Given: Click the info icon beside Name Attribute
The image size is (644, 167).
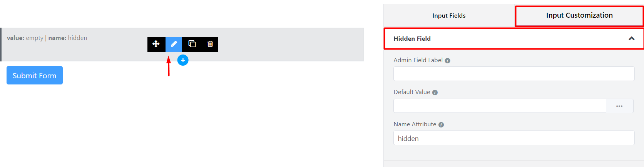Looking at the screenshot, I should point(441,125).
